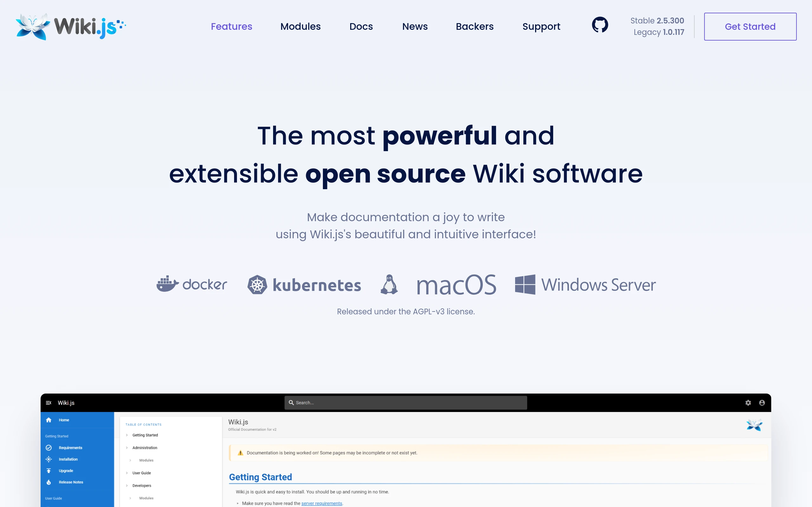Open admin settings via the gear icon

(x=748, y=403)
